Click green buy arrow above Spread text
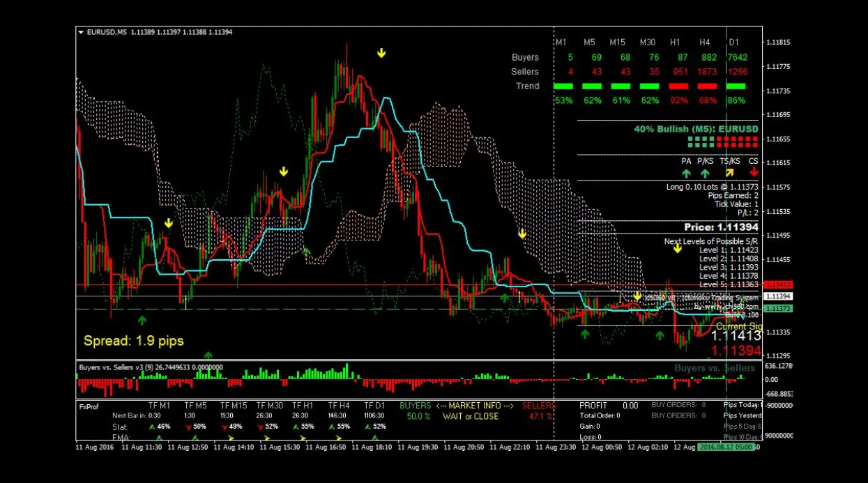Image resolution: width=868 pixels, height=483 pixels. (142, 320)
